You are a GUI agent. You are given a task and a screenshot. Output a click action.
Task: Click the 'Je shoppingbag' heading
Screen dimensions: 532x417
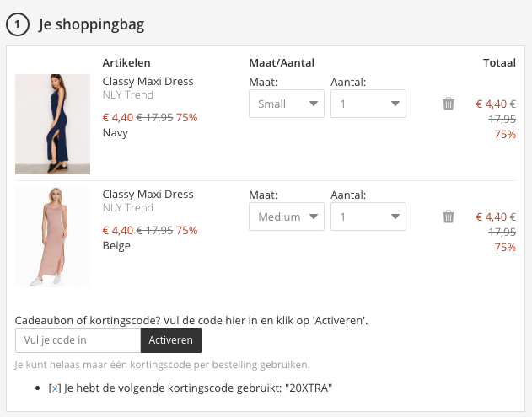[x=91, y=24]
